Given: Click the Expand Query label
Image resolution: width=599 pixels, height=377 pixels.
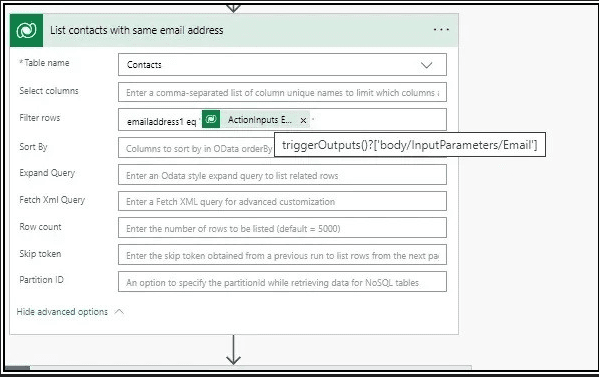Looking at the screenshot, I should pos(47,173).
